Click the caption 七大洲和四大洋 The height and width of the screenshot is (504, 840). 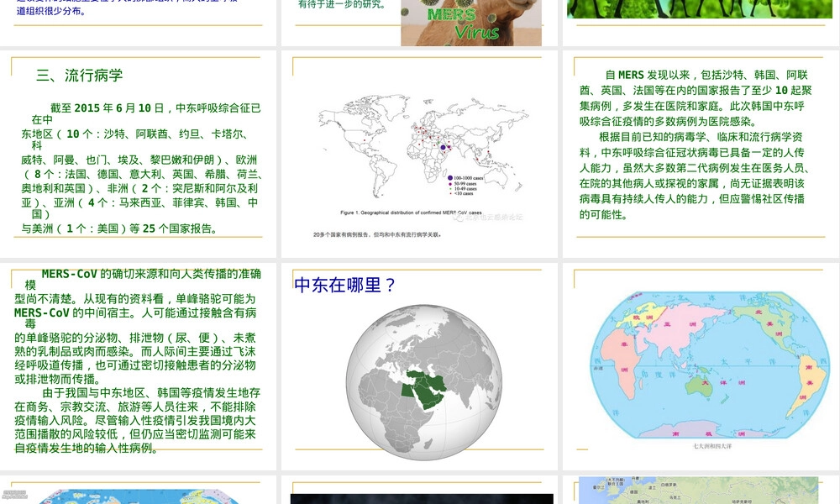coord(712,446)
